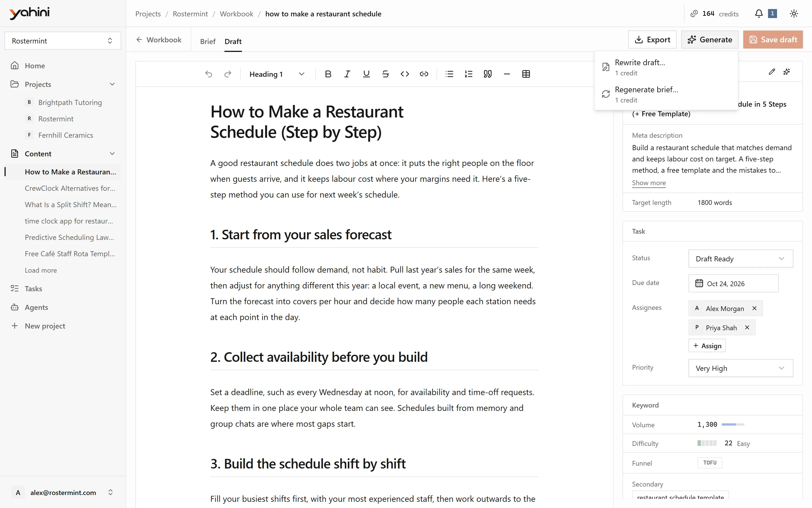Toggle underline formatting

367,74
